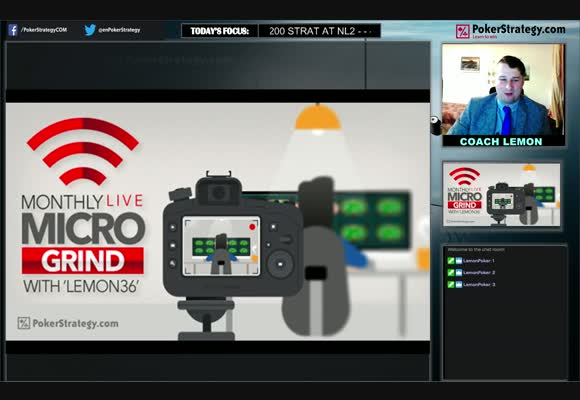The height and width of the screenshot is (400, 580).
Task: Click the blue crown badge beside LemonPoker: 1
Action: point(459,260)
